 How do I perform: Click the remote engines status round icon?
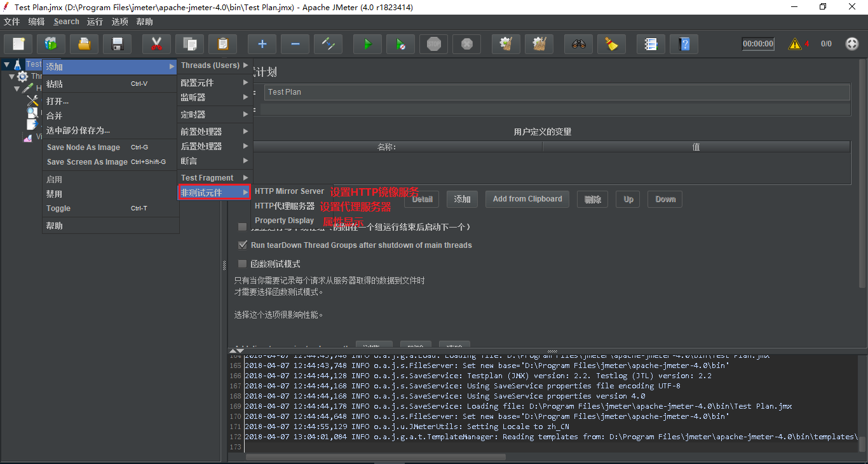pos(852,44)
